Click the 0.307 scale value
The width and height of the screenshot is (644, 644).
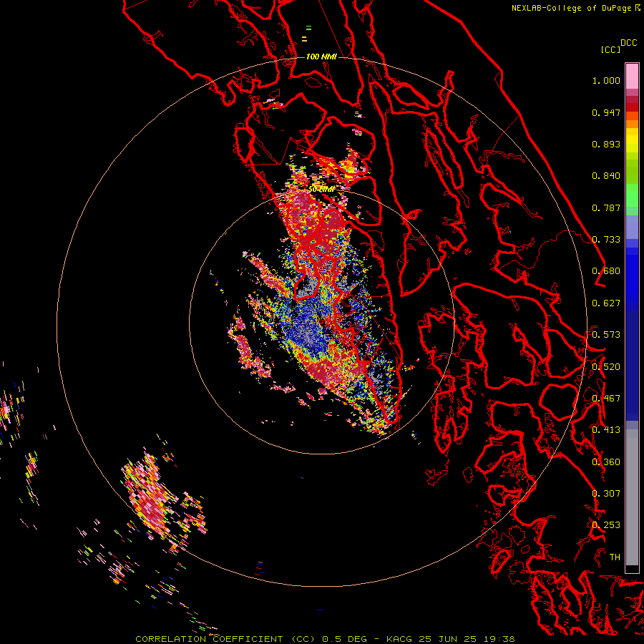pos(606,494)
